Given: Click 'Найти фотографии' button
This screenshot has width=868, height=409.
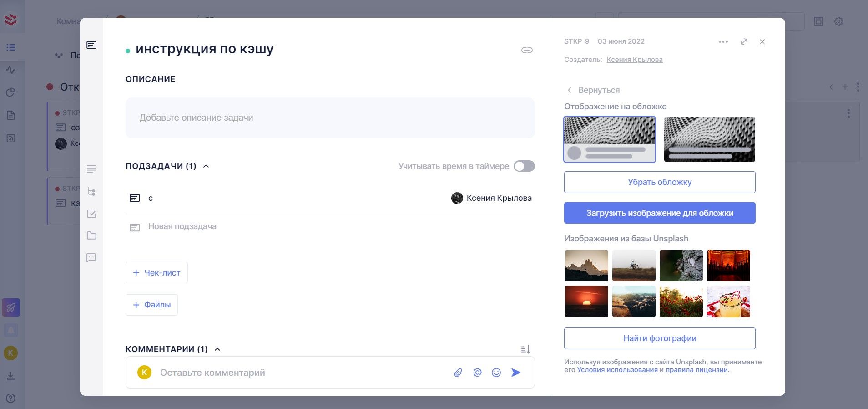Looking at the screenshot, I should (660, 338).
